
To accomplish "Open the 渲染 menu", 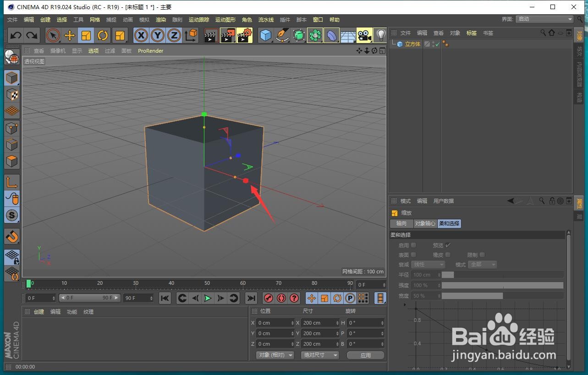I will point(161,19).
